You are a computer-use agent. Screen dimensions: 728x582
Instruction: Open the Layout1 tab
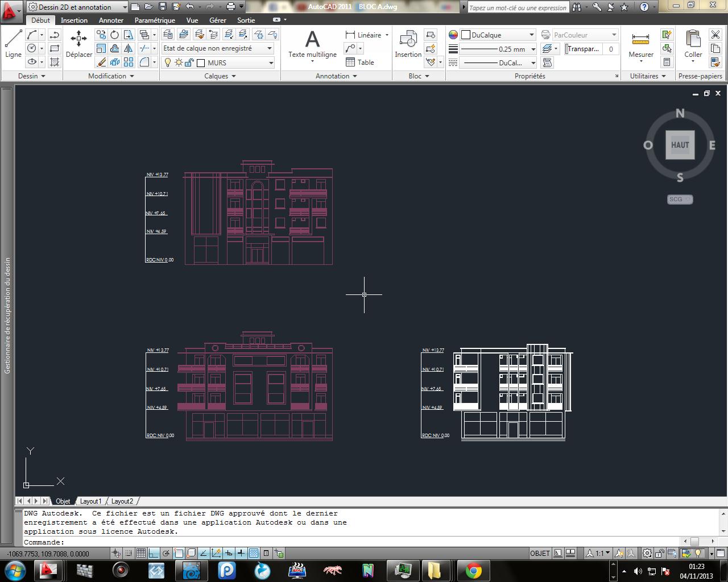[x=90, y=501]
